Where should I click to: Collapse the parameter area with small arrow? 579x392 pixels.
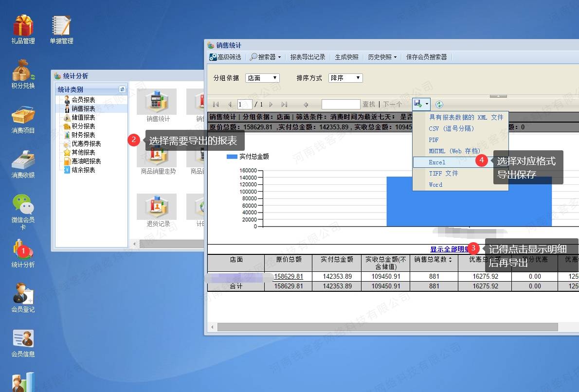(x=498, y=96)
